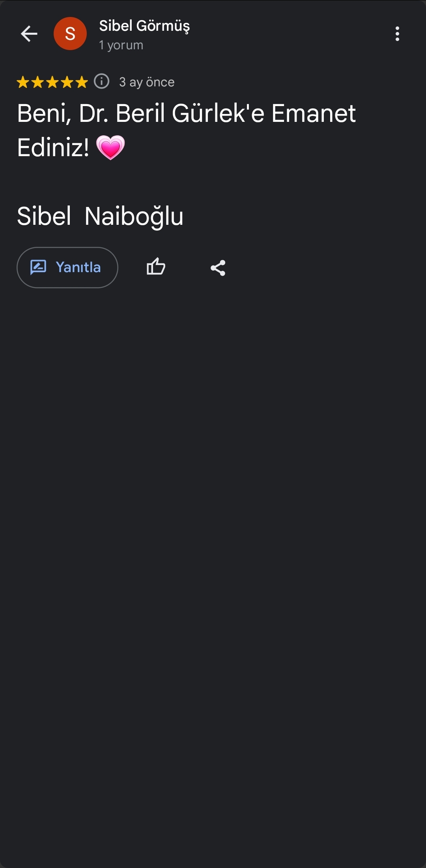Open the overflow three-dot menu
Viewport: 426px width, 868px height.
397,34
